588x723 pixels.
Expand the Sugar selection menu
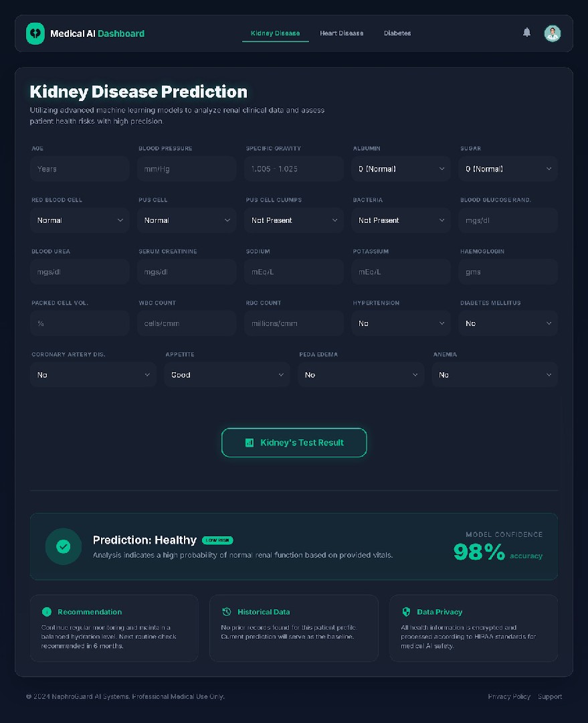click(x=508, y=169)
